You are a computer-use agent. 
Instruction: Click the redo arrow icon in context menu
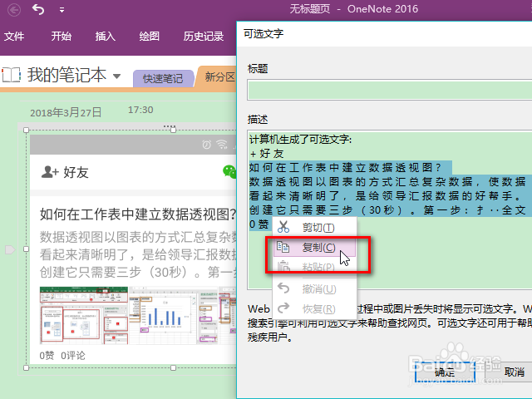click(x=283, y=308)
